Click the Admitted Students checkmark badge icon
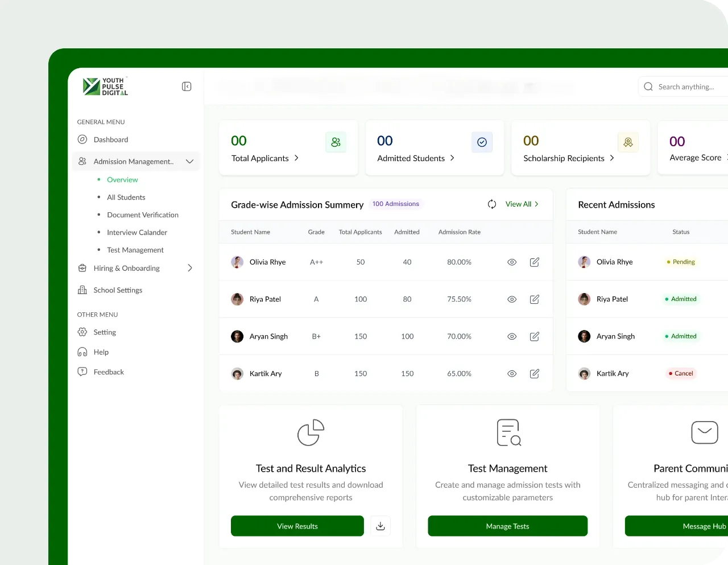The height and width of the screenshot is (565, 728). [x=482, y=142]
